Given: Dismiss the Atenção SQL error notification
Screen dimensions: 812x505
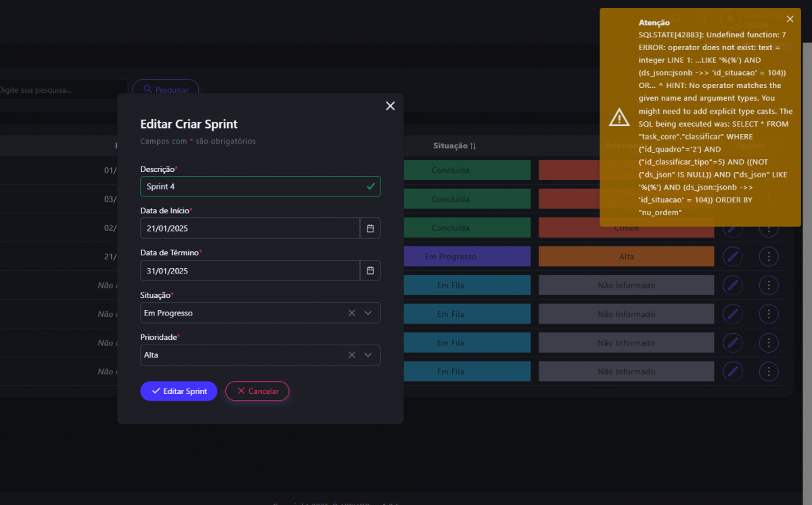Looking at the screenshot, I should [x=790, y=19].
